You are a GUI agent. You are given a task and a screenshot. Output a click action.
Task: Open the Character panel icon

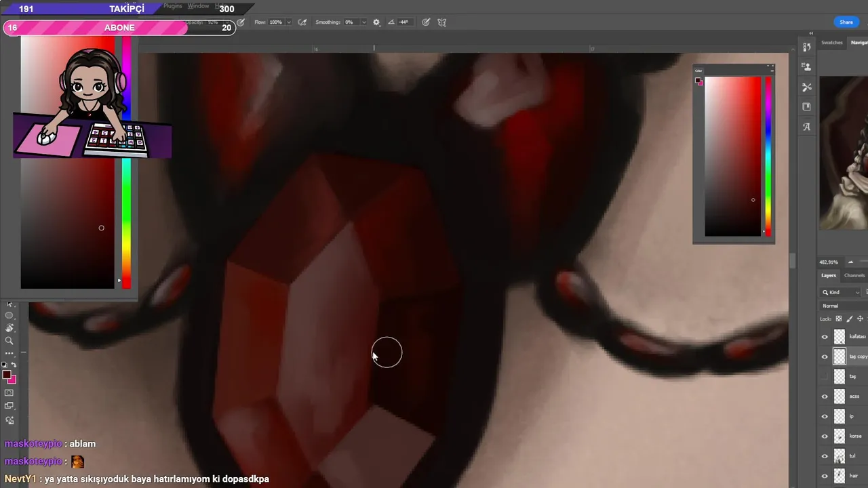click(x=806, y=127)
